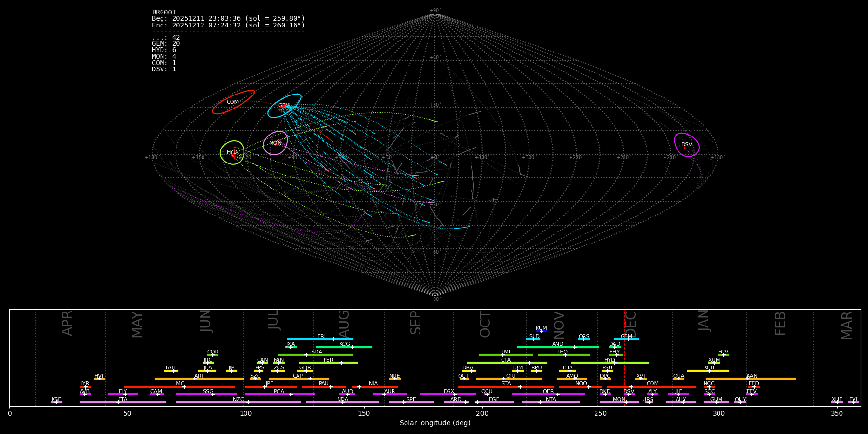Click the +150 longitude label on the equator
The image size is (868, 434).
coord(198,157)
